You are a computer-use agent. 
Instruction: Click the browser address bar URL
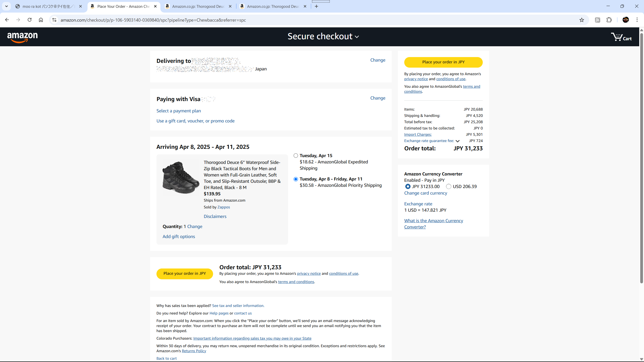(x=153, y=20)
